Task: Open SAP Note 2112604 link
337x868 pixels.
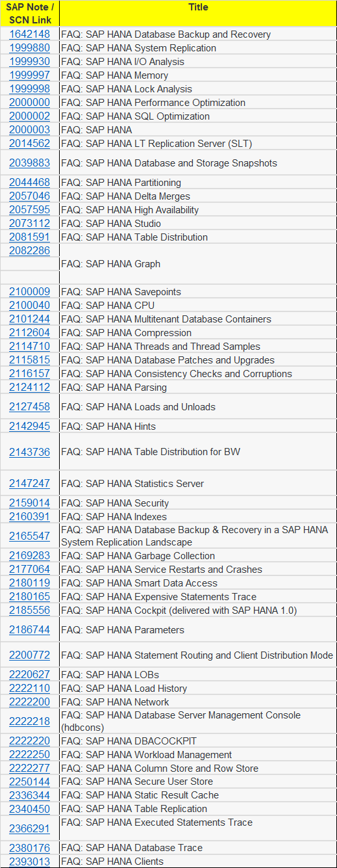Action: [29, 333]
